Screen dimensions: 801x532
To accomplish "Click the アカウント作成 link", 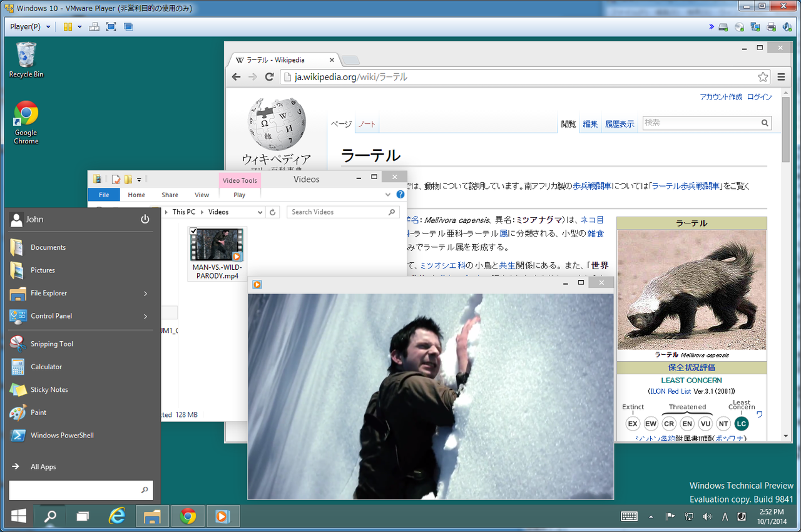I will point(721,97).
